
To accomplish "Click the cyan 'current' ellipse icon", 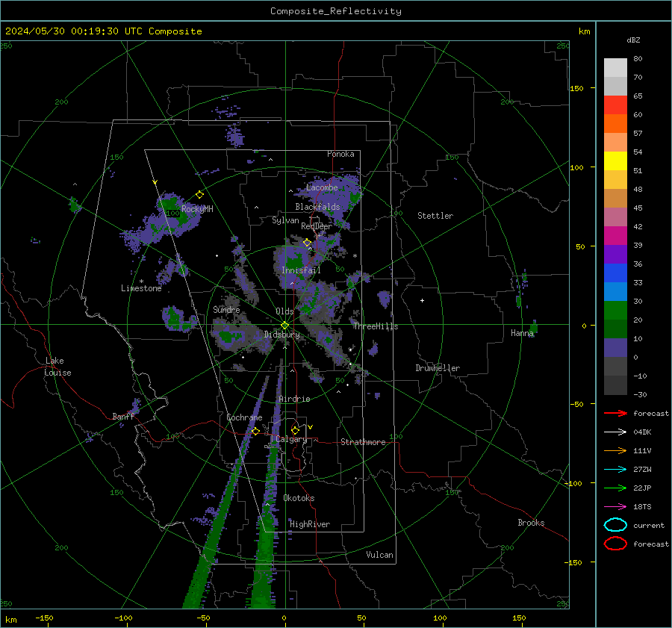I will point(615,525).
